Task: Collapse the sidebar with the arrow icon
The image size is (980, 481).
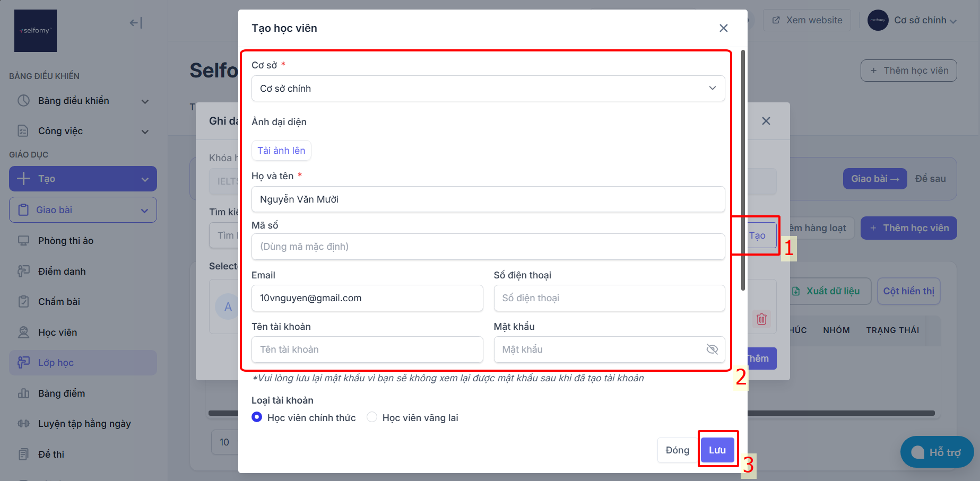Action: 136,23
